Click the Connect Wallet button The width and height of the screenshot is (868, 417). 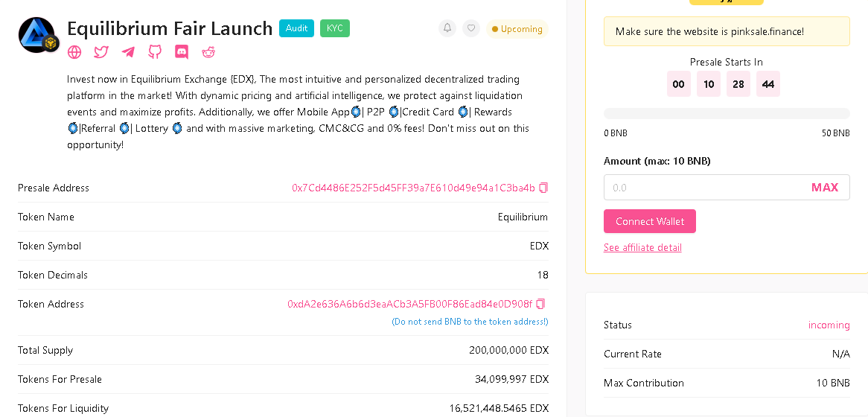650,221
